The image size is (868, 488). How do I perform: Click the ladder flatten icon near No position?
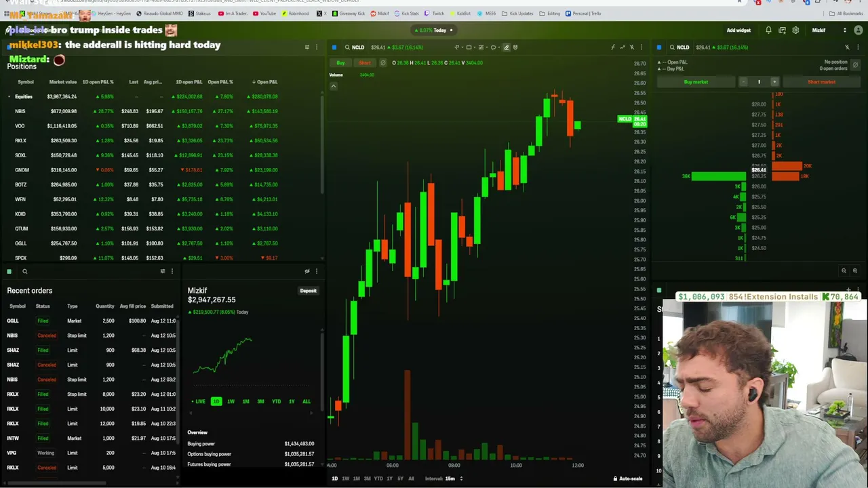point(855,65)
